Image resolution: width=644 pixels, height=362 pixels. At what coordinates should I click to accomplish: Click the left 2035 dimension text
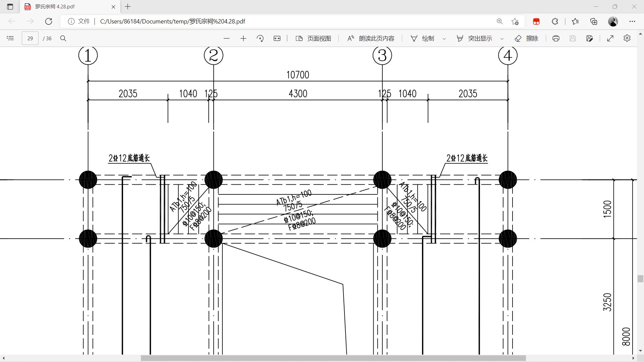point(128,94)
